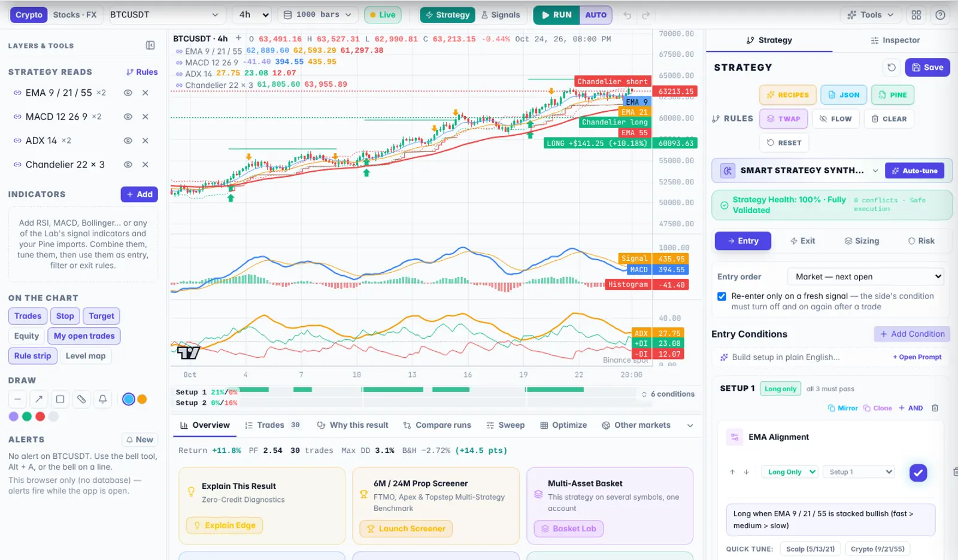Select the horizontal line draw tool
Image resolution: width=958 pixels, height=560 pixels.
17,399
